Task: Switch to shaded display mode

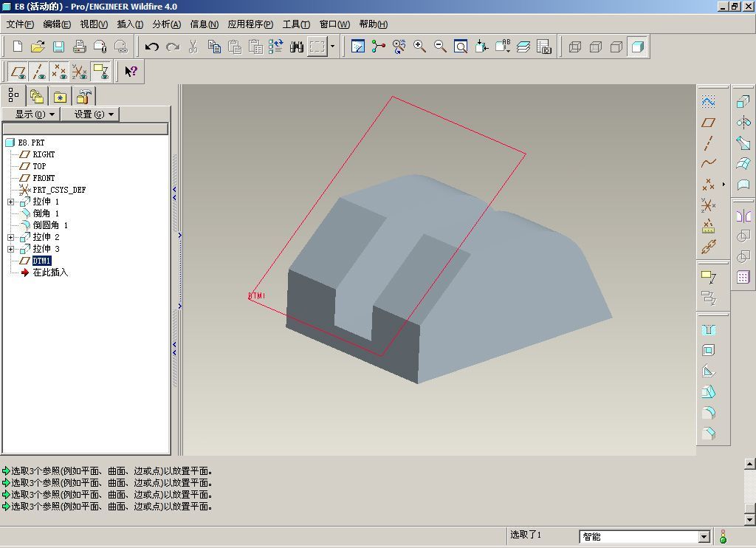Action: tap(637, 47)
